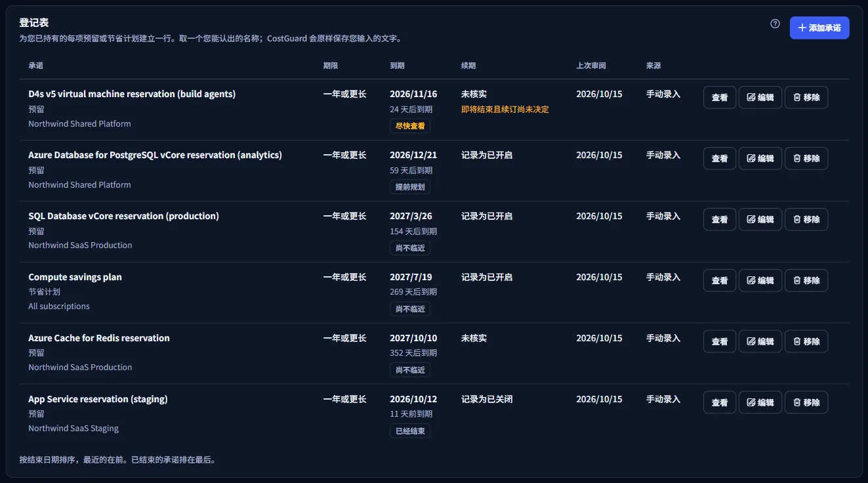
Task: View the PostgreSQL vCore reservation row
Action: point(720,158)
